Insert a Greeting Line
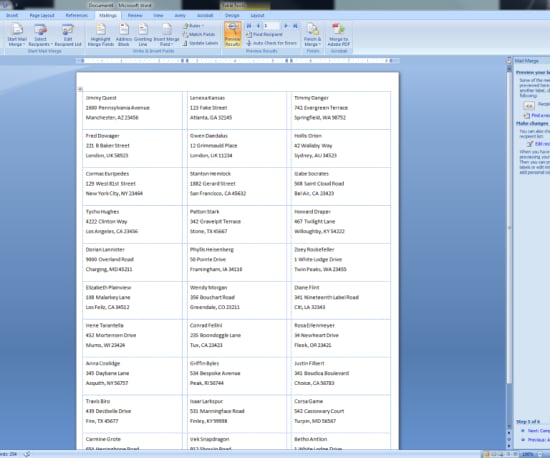The width and height of the screenshot is (550, 458). pos(143,35)
